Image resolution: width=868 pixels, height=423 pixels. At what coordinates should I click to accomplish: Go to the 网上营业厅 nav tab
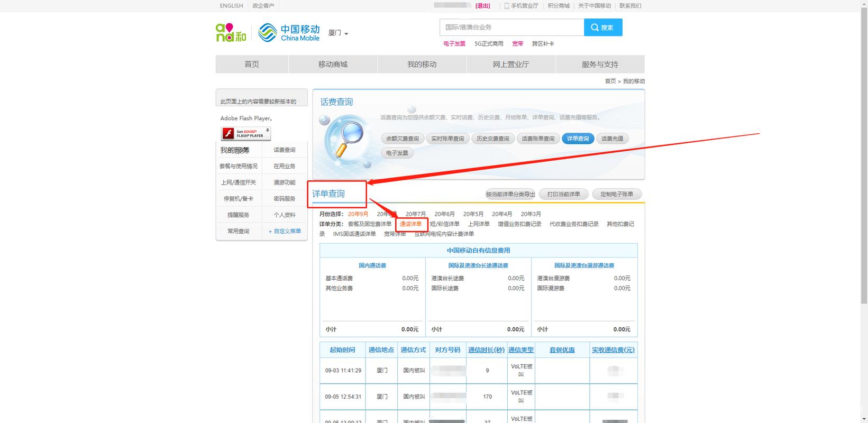tap(511, 64)
